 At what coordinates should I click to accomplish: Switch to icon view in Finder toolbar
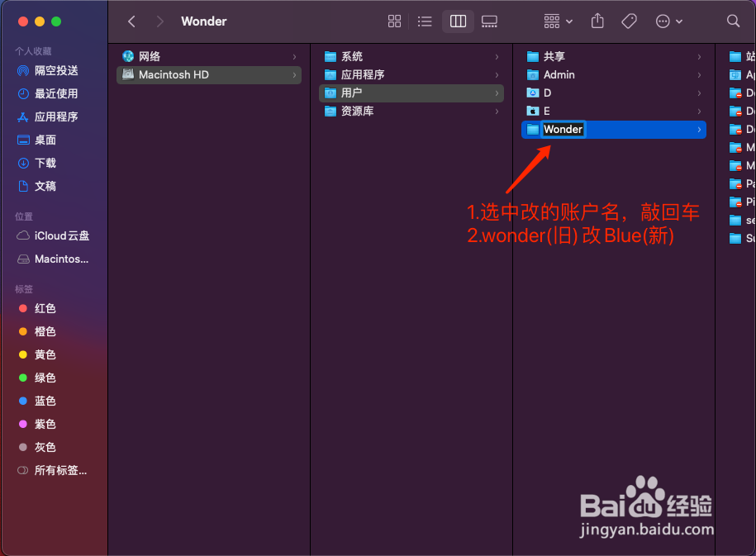pos(394,21)
